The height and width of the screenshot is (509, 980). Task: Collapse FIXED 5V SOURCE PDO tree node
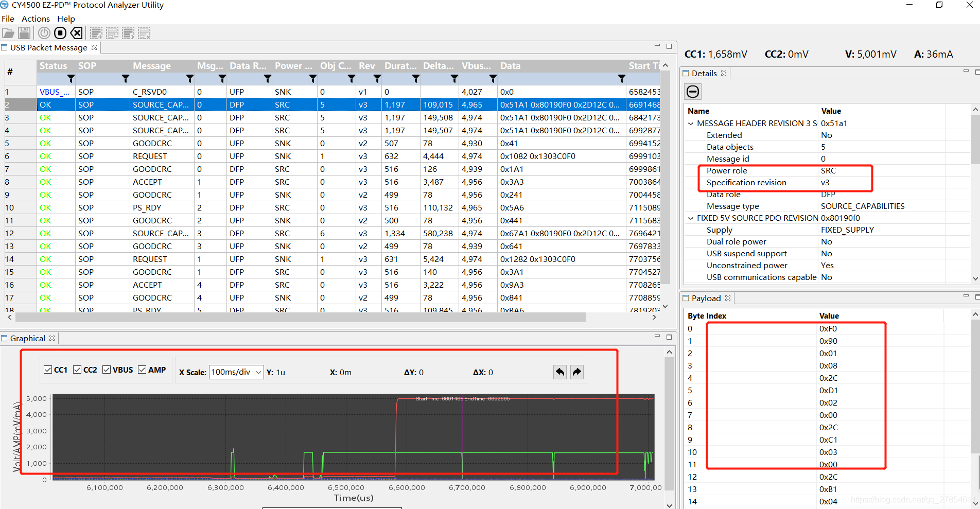[x=691, y=218]
